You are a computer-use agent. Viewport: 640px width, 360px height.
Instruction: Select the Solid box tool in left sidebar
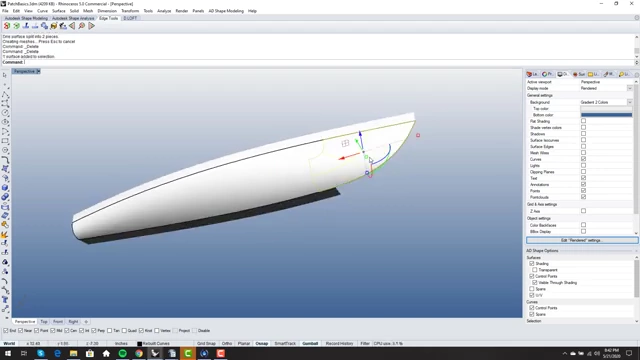tap(5, 187)
